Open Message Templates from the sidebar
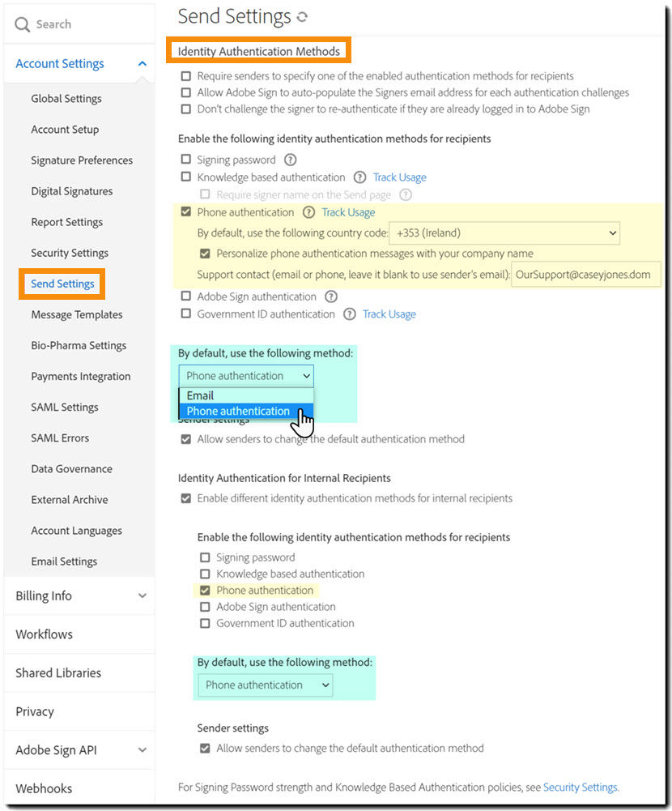Viewport: 672px width, 811px height. [76, 314]
